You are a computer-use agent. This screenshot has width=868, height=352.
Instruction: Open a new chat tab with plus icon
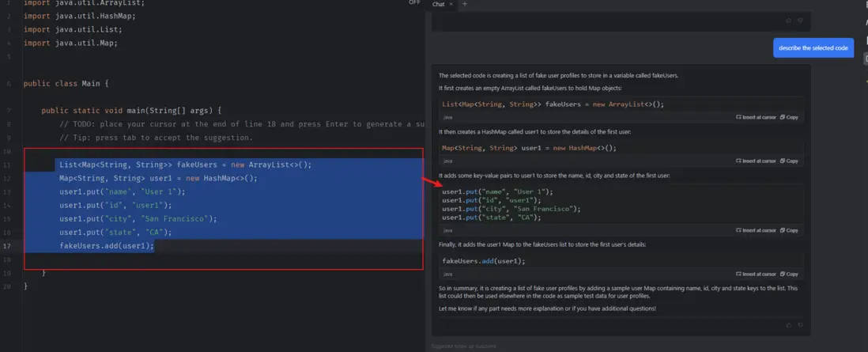(x=464, y=4)
